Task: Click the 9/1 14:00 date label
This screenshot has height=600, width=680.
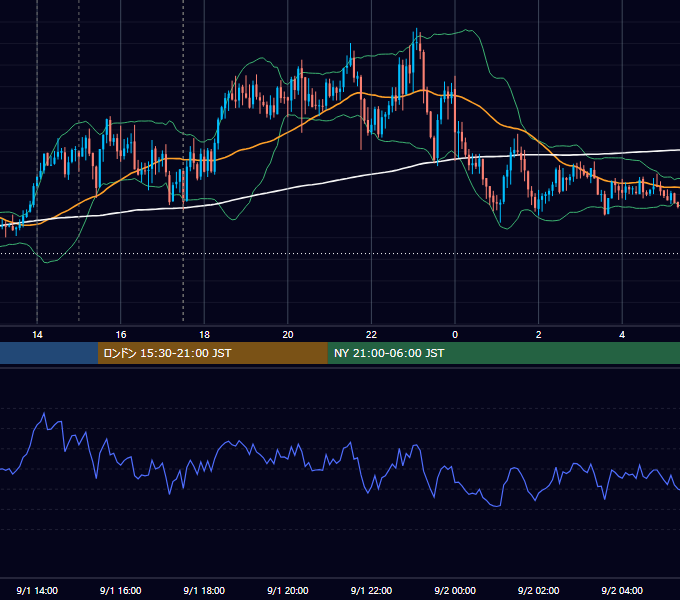Action: pos(37,590)
